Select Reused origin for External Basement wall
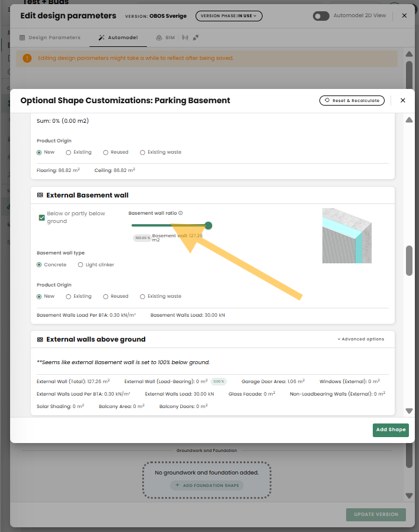Screen dimensions: 419x532 coord(106,297)
